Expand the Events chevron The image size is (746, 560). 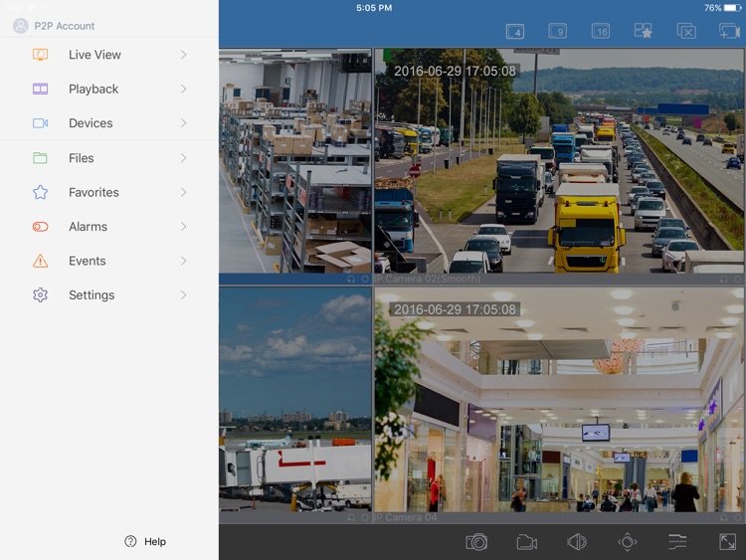click(184, 261)
